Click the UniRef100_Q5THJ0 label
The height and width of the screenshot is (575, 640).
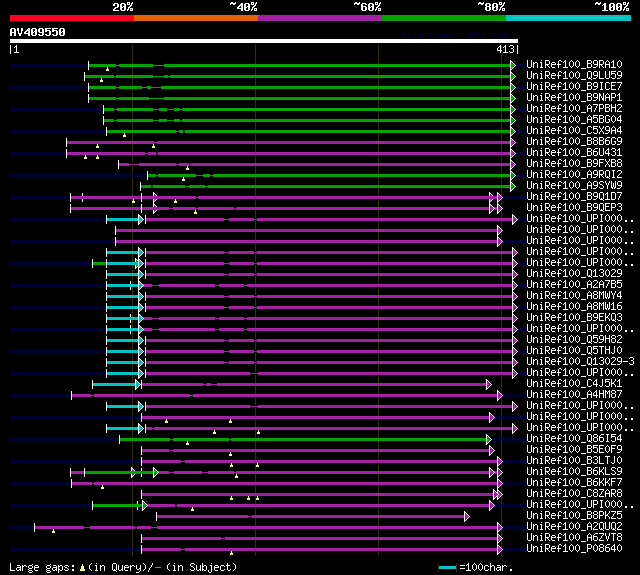click(x=574, y=351)
